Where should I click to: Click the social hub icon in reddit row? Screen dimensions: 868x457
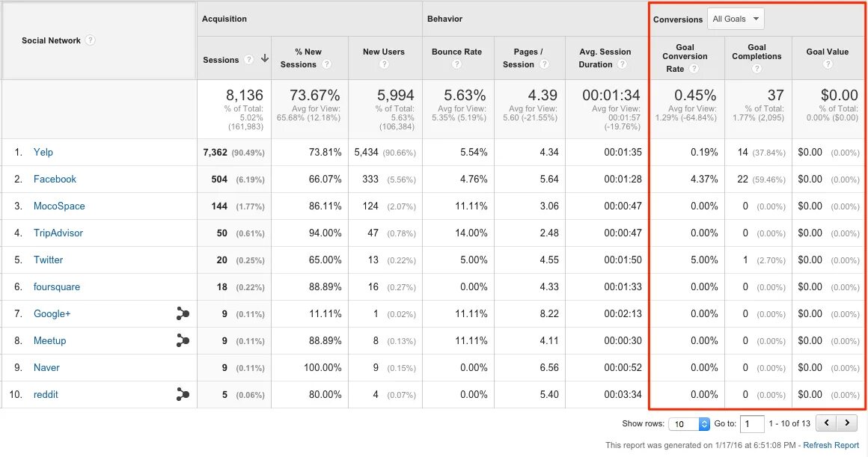click(183, 394)
